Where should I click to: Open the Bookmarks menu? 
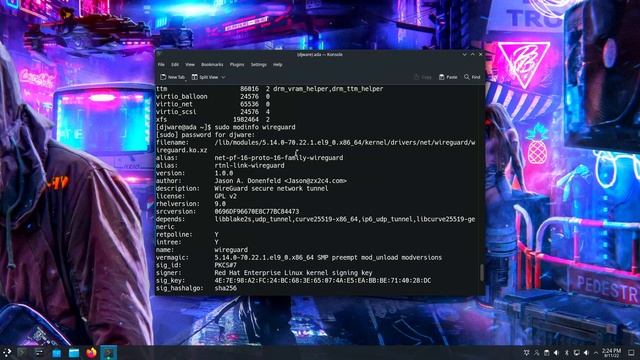click(212, 64)
